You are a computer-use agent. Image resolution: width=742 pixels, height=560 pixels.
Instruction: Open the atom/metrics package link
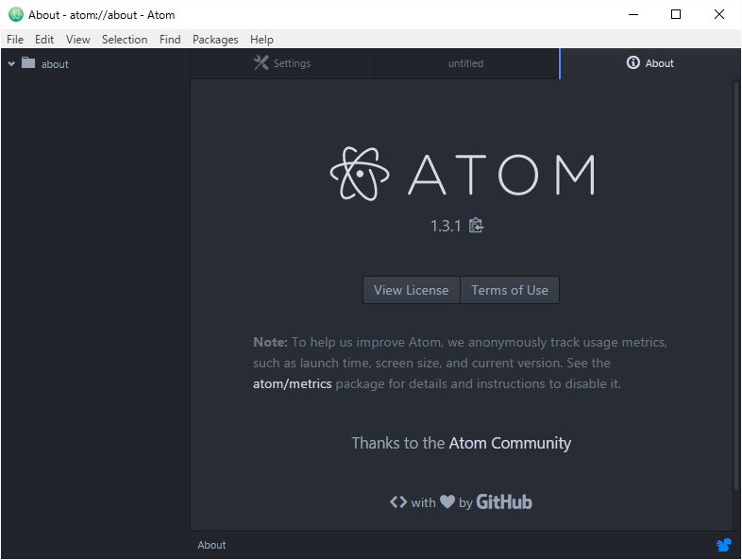[x=292, y=383]
